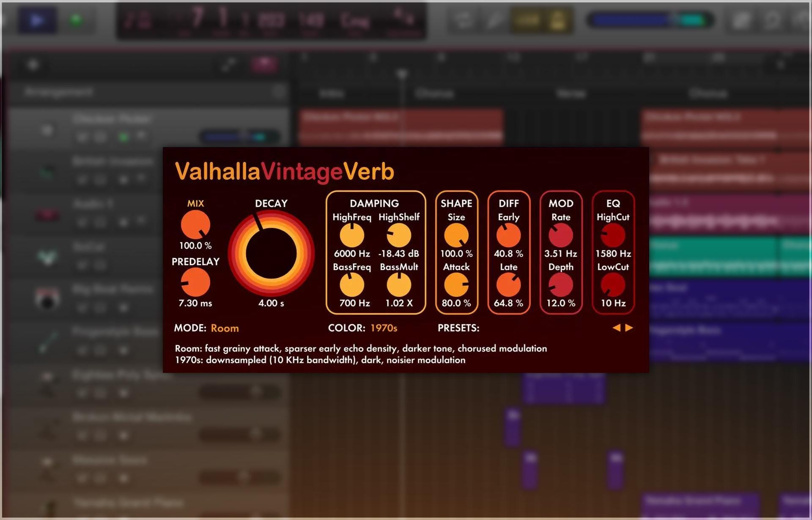
Task: Click the DAW master volume slider
Action: coord(650,20)
